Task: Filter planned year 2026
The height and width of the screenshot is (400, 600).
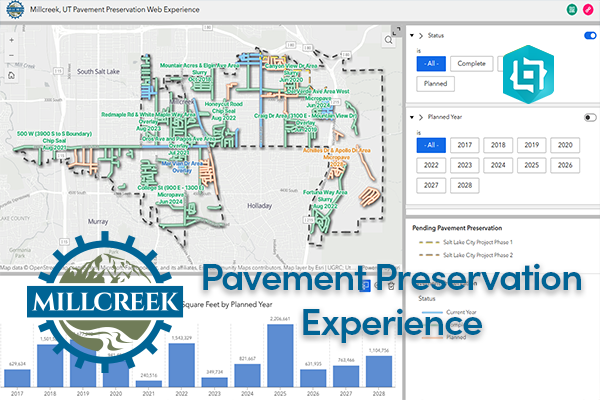Action: [x=565, y=165]
